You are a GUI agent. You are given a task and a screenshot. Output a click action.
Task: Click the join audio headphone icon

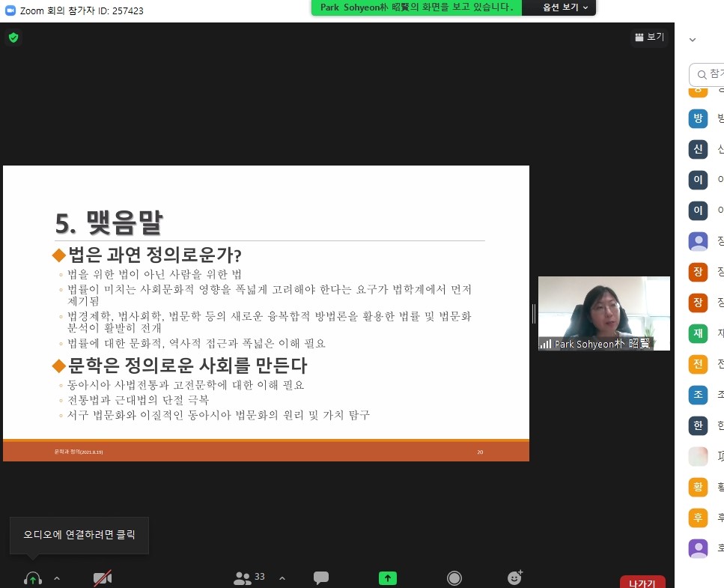(x=32, y=578)
